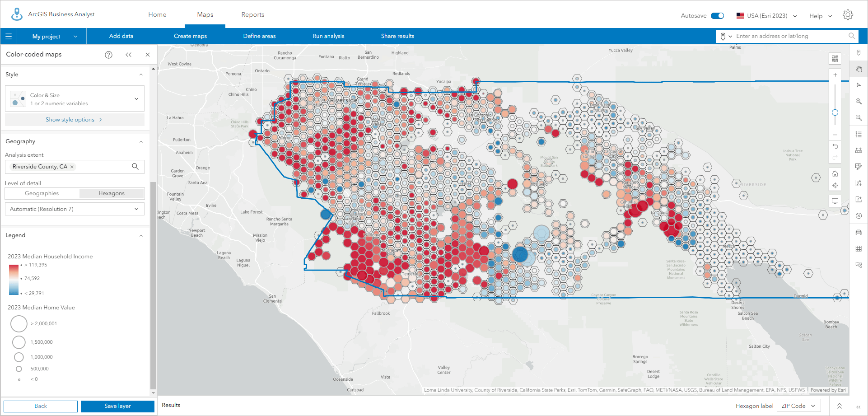The height and width of the screenshot is (416, 868).
Task: Collapse the Legend section
Action: click(140, 235)
